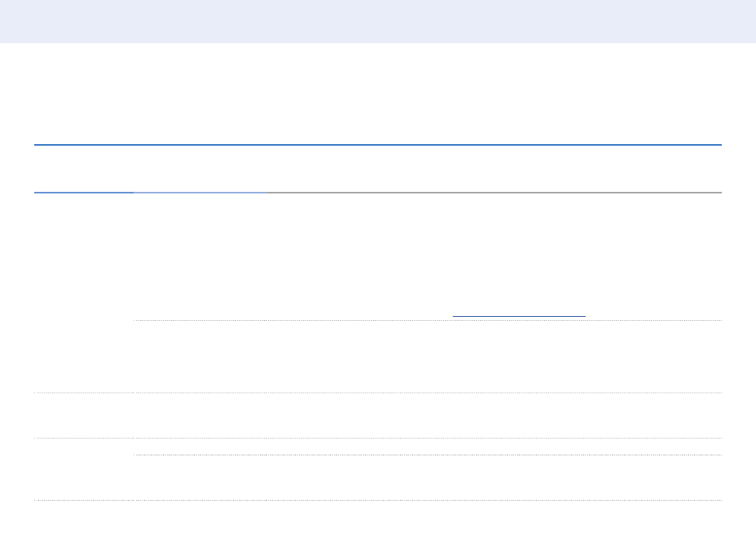756x535 pixels.
Task: Select the second-column cell of the second table row
Action: pyautogui.click(x=200, y=415)
